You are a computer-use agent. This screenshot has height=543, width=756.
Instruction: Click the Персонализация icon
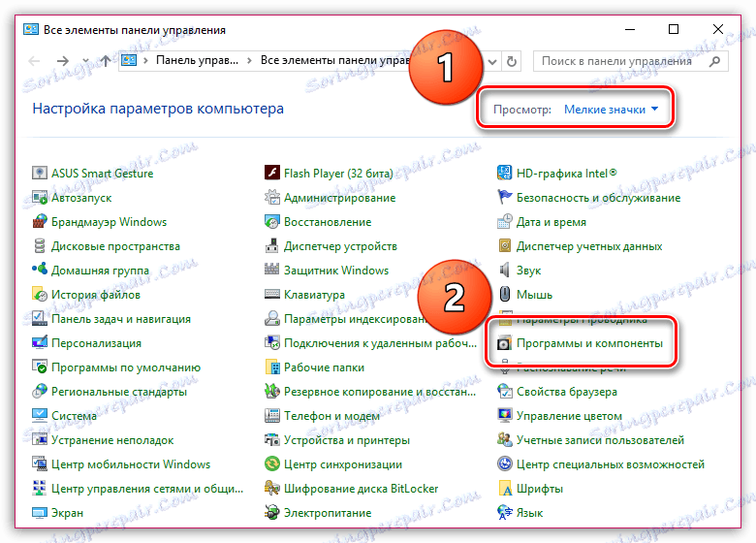point(40,343)
